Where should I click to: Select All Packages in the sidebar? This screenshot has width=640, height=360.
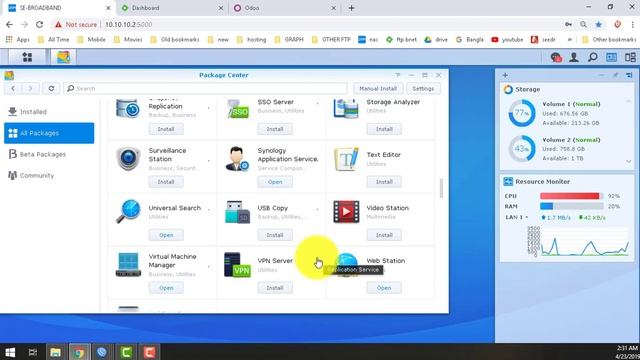click(49, 133)
